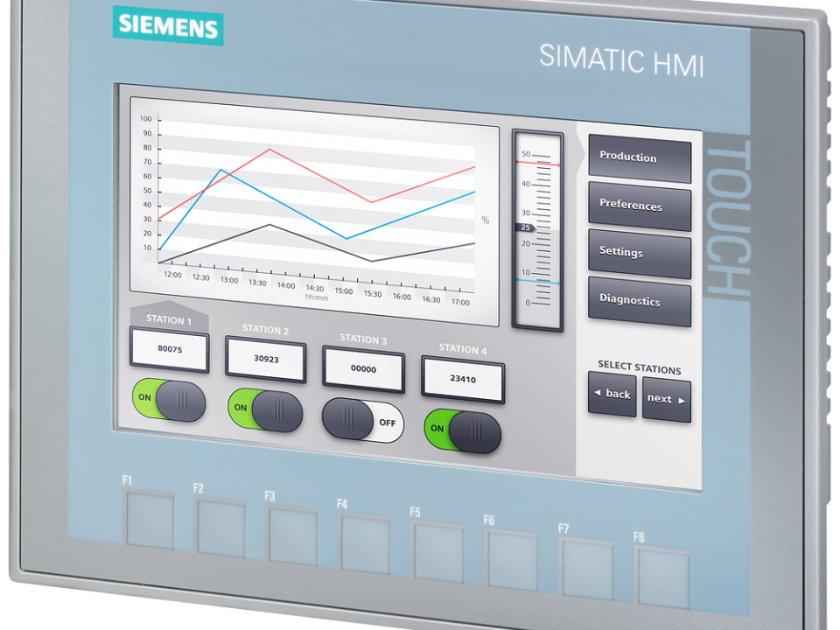Image resolution: width=840 pixels, height=630 pixels.
Task: Click the blue lower limit line on gauge
Action: [x=537, y=281]
